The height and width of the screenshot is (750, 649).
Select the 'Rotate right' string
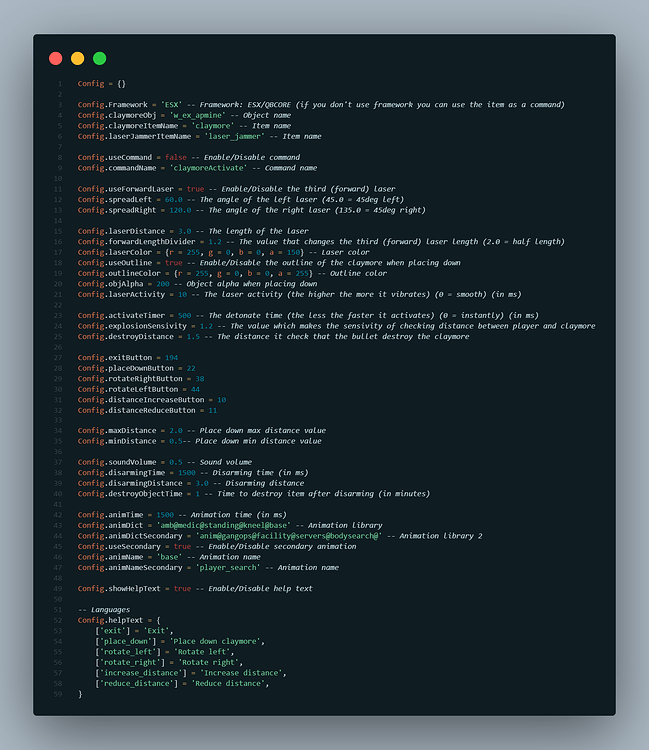coord(208,662)
